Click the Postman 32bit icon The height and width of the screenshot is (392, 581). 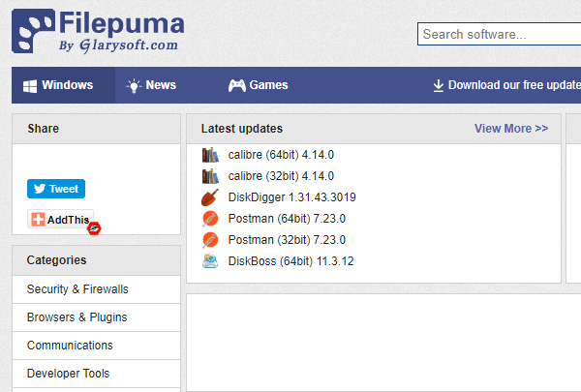pyautogui.click(x=210, y=240)
